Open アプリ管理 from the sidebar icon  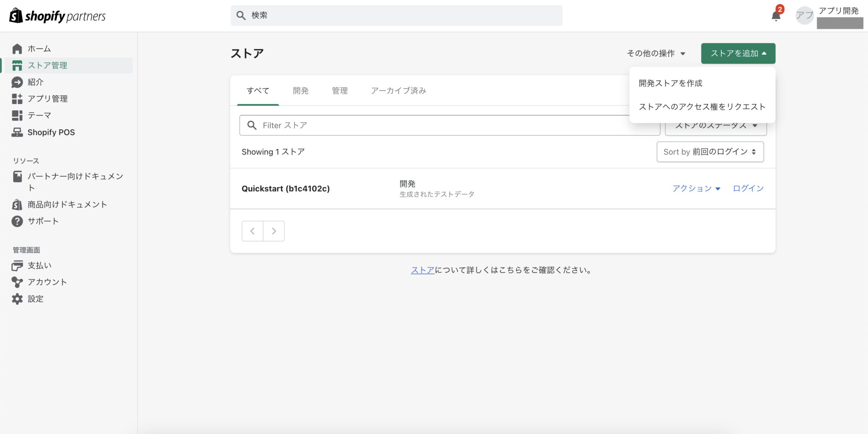pyautogui.click(x=17, y=98)
